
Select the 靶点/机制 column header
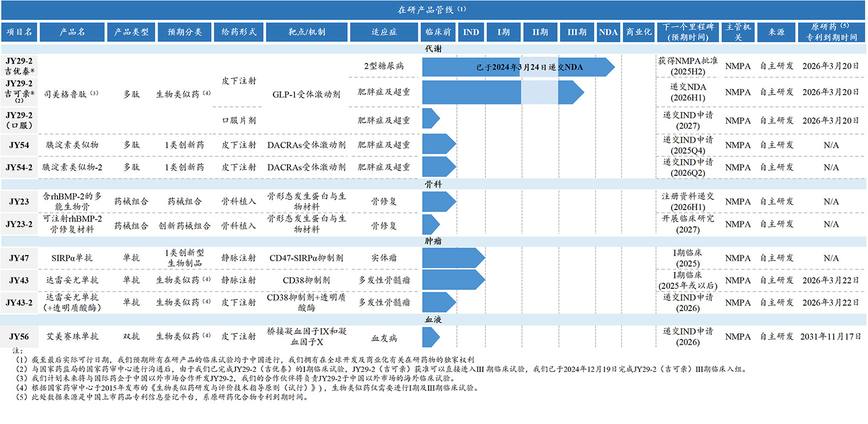(x=307, y=32)
